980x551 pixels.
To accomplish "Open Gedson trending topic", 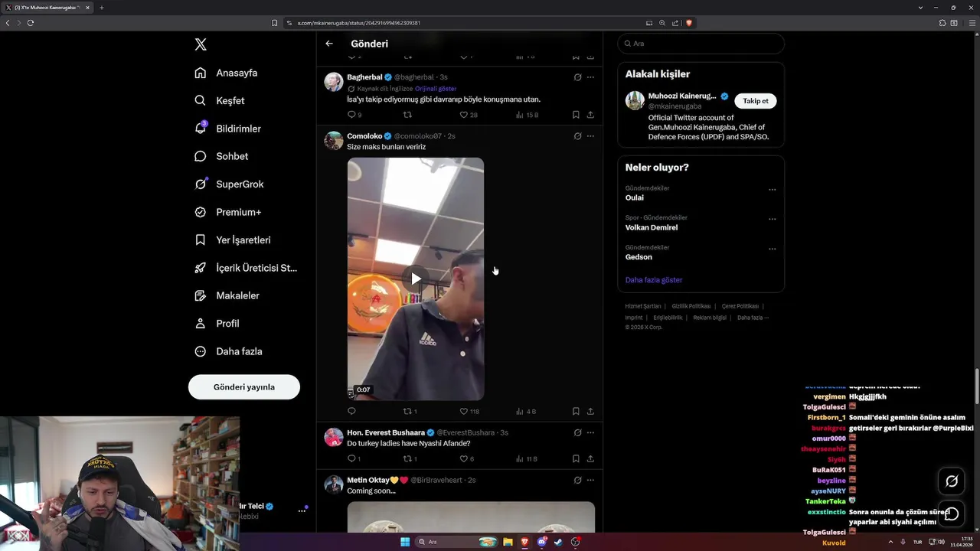I will [x=639, y=257].
